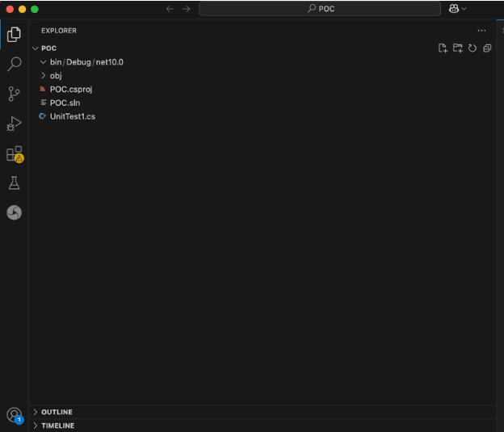Collapse all folders in Explorer
The height and width of the screenshot is (432, 504).
click(x=487, y=48)
